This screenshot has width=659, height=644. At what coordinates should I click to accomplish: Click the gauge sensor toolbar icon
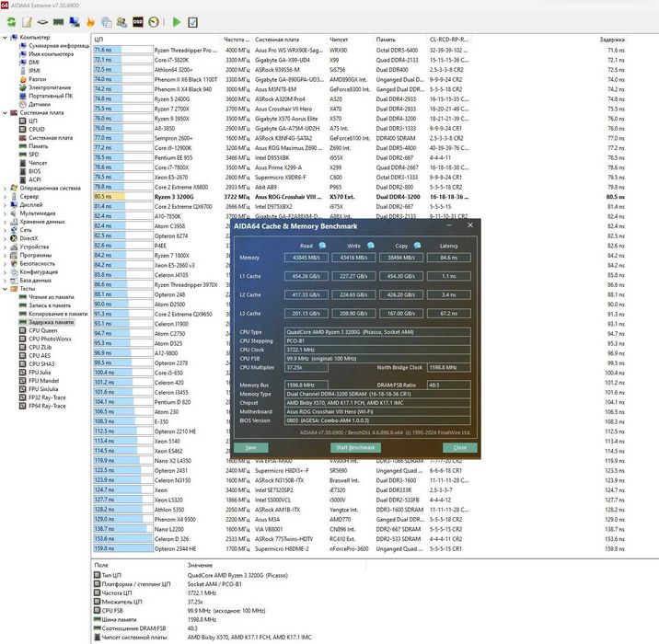[x=154, y=22]
